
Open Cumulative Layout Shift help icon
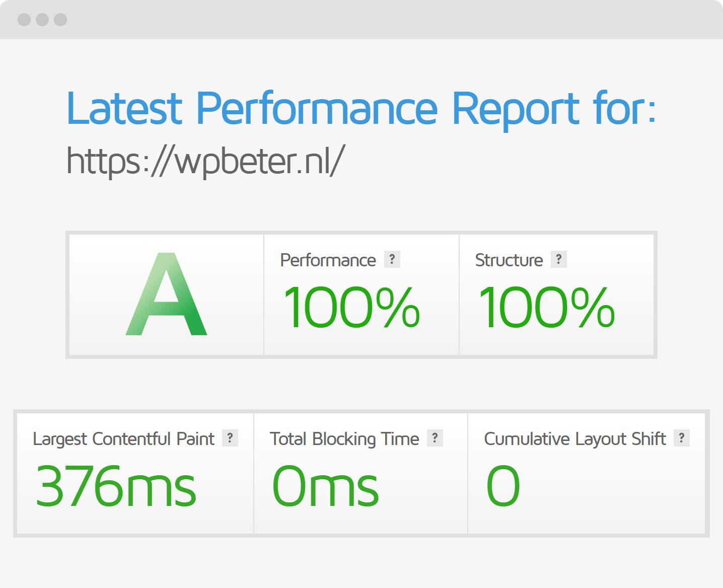coord(682,438)
